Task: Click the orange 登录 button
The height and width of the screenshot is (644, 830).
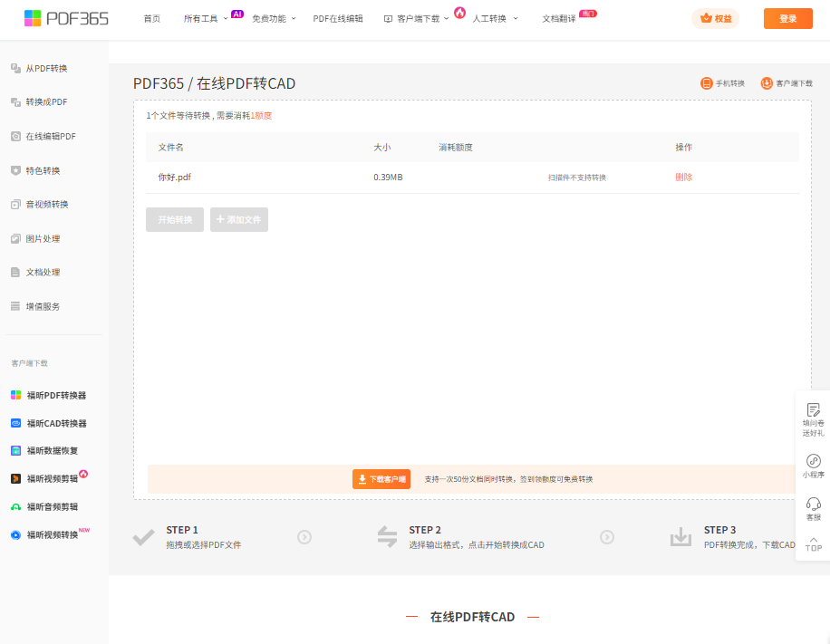Action: (787, 19)
